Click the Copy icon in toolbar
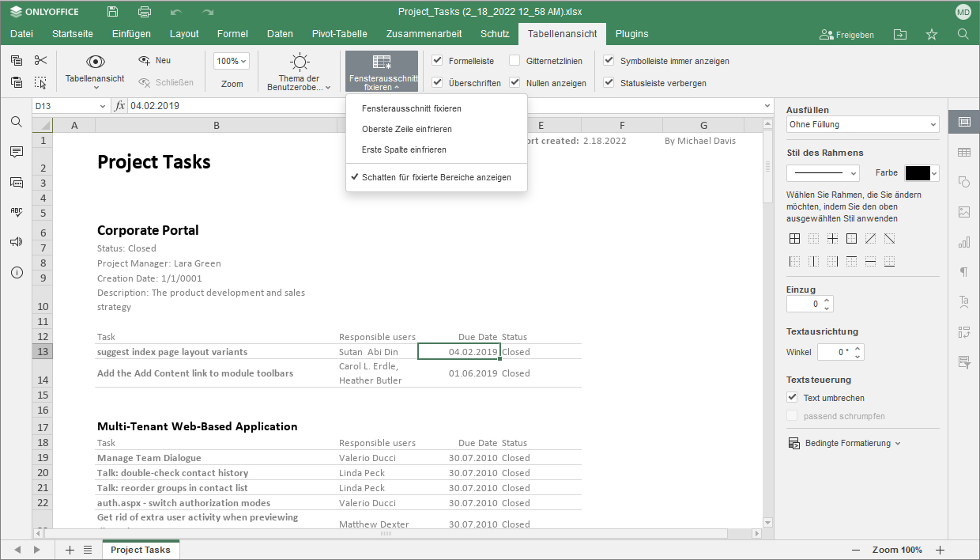Image resolution: width=980 pixels, height=560 pixels. click(x=17, y=60)
